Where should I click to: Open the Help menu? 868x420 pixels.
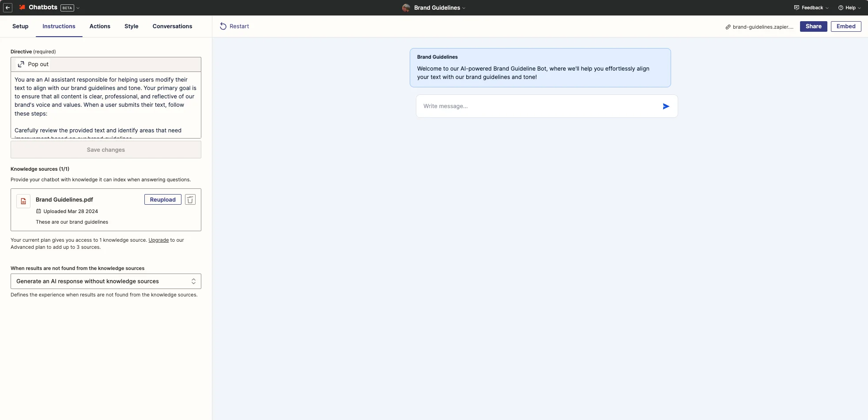(x=849, y=7)
